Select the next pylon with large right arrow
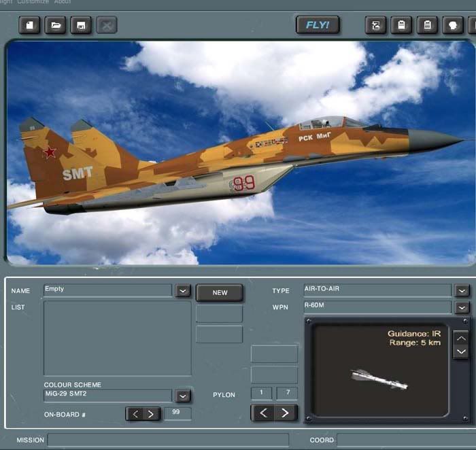This screenshot has width=476, height=450. (286, 413)
